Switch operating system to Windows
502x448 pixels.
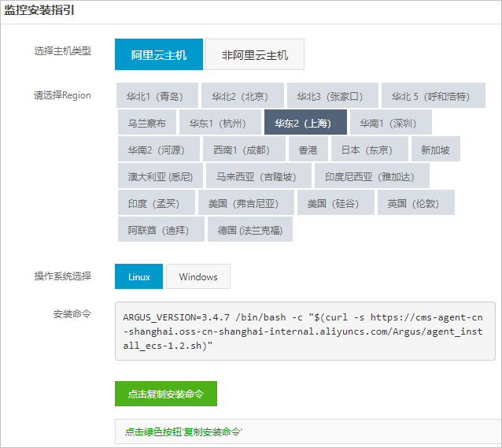[198, 276]
